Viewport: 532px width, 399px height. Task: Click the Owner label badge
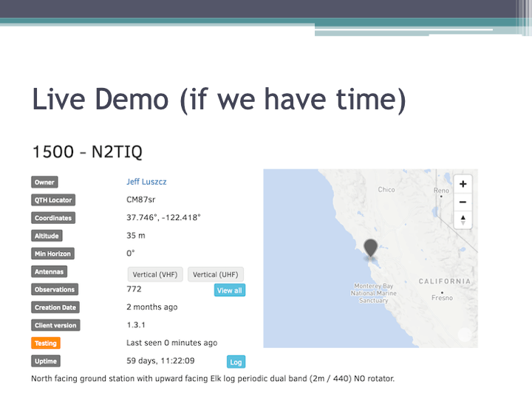[44, 183]
